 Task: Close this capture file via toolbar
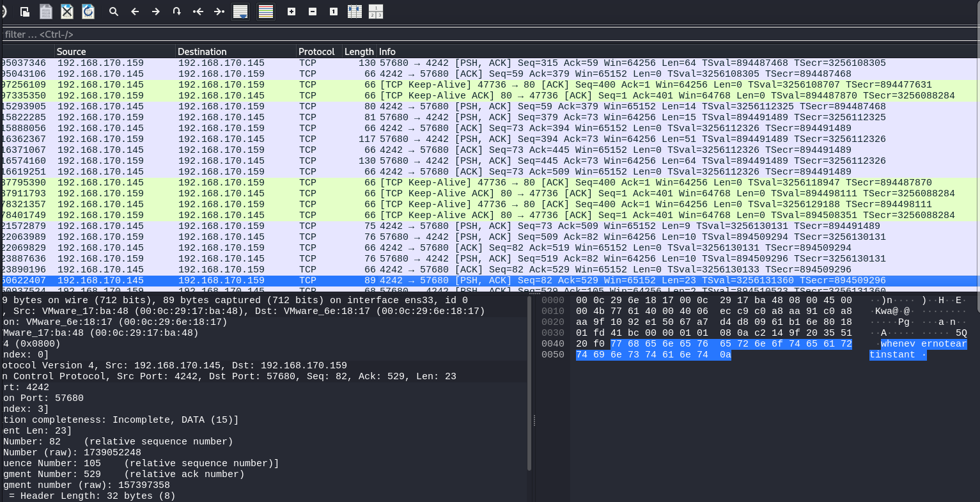point(67,12)
